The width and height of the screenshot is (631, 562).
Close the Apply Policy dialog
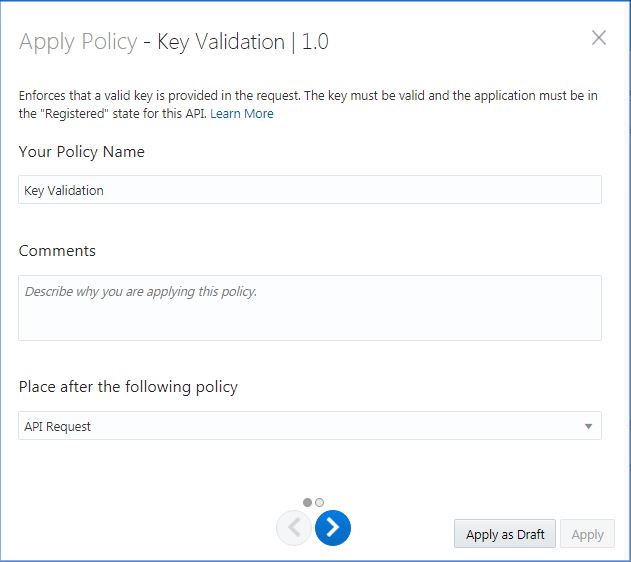pyautogui.click(x=599, y=38)
